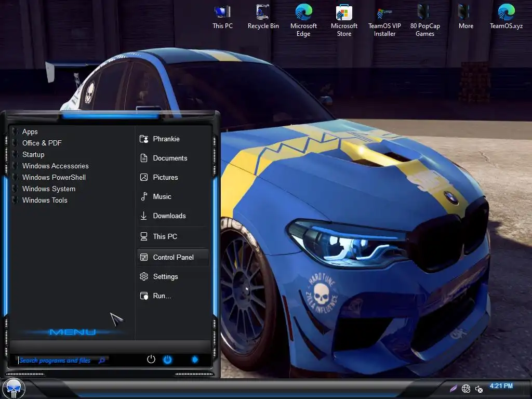Select the More desktop folder icon
This screenshot has width=532, height=399.
pyautogui.click(x=465, y=17)
